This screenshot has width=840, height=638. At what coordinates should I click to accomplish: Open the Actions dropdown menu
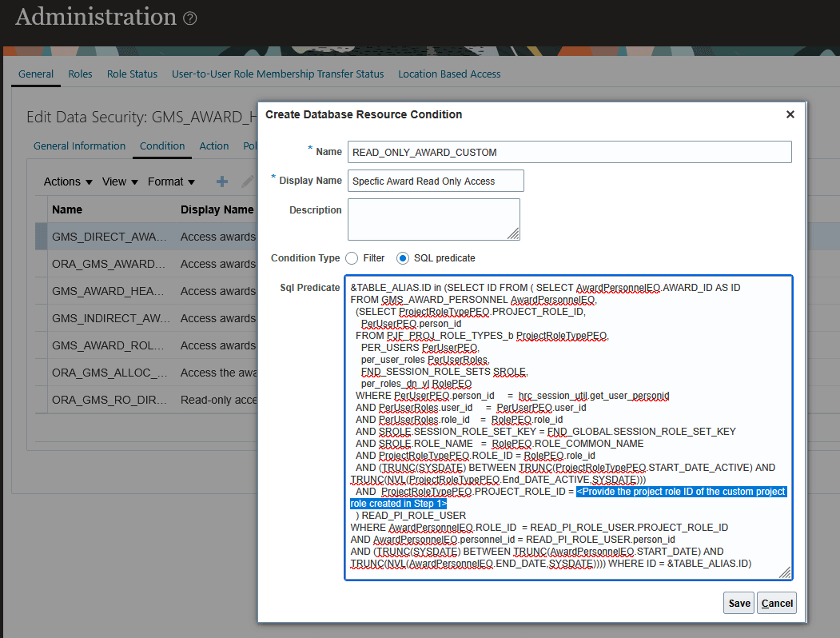(67, 181)
